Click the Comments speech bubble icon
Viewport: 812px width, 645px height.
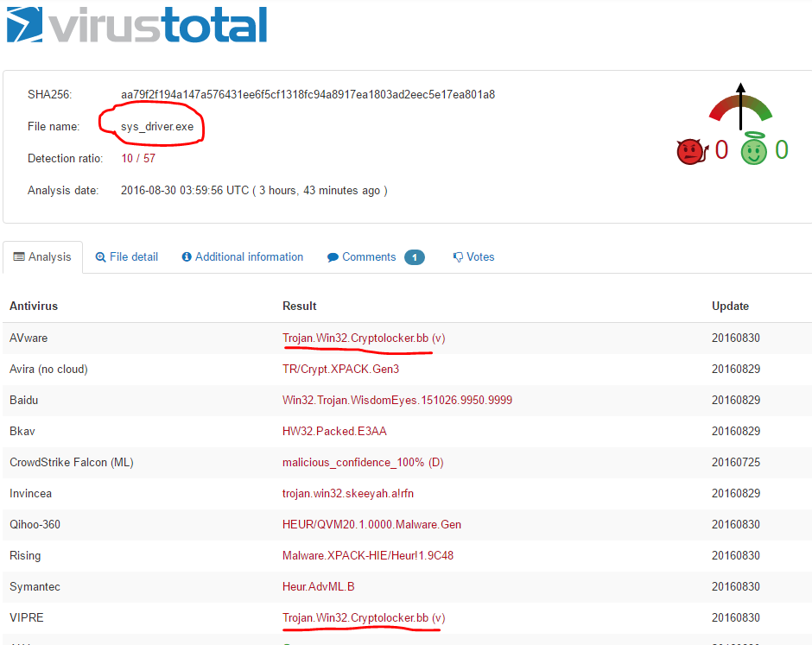(333, 257)
